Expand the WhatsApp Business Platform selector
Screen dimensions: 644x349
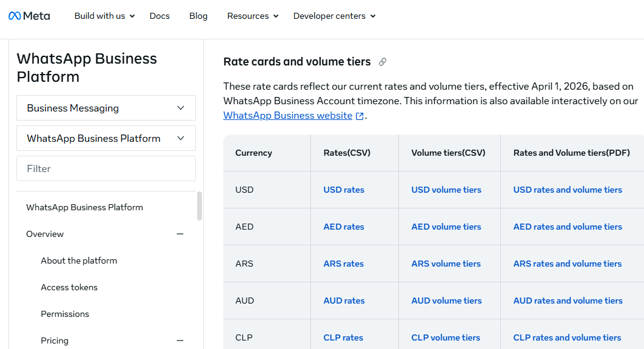pos(106,138)
